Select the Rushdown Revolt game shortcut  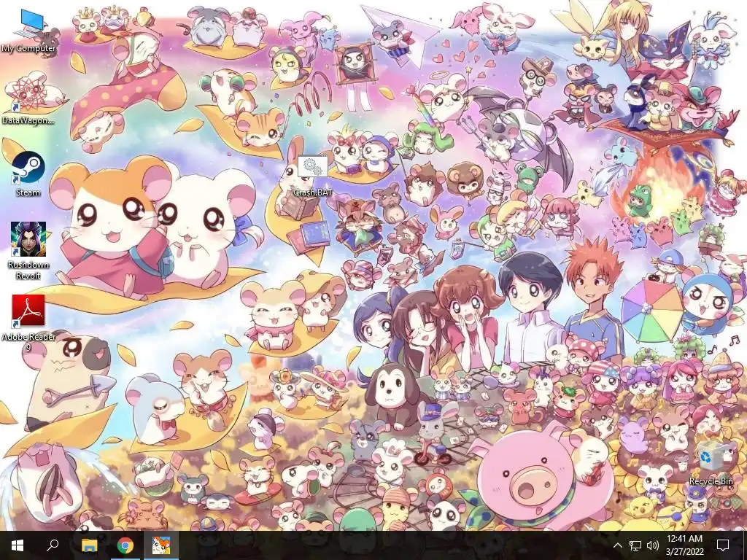pos(28,251)
